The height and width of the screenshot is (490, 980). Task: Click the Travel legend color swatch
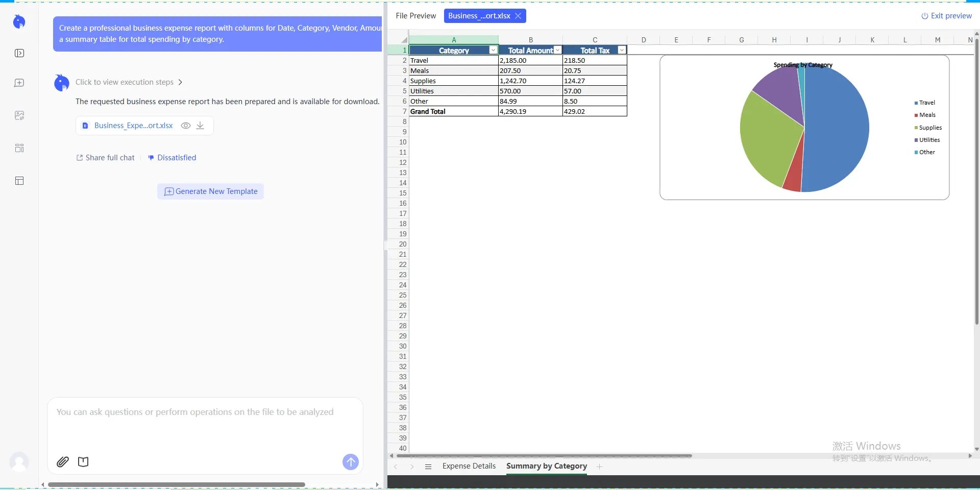(x=916, y=103)
